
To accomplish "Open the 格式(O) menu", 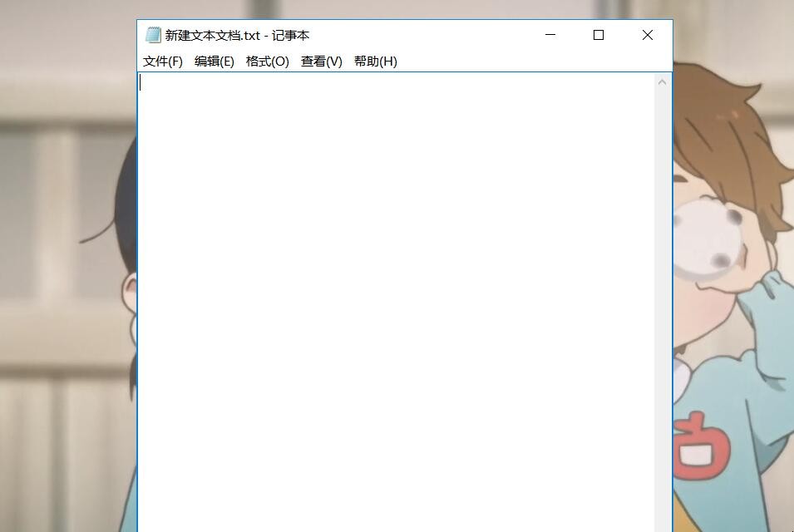I will point(267,62).
